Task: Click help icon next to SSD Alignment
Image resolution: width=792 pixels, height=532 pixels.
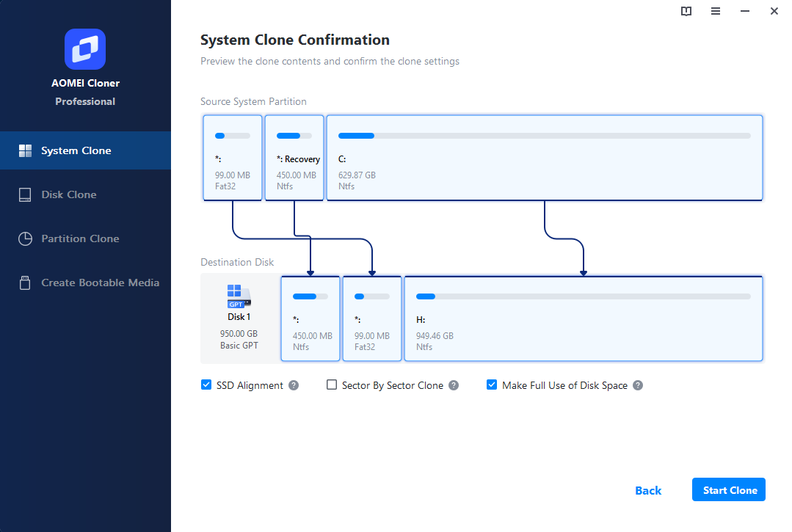Action: click(294, 385)
